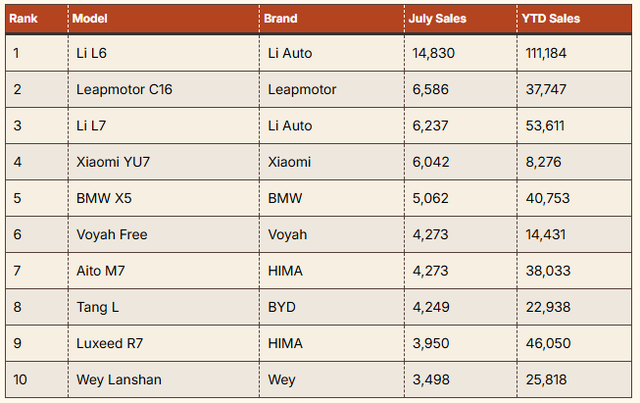Click the Rank column header
This screenshot has height=403, width=640.
tap(24, 19)
